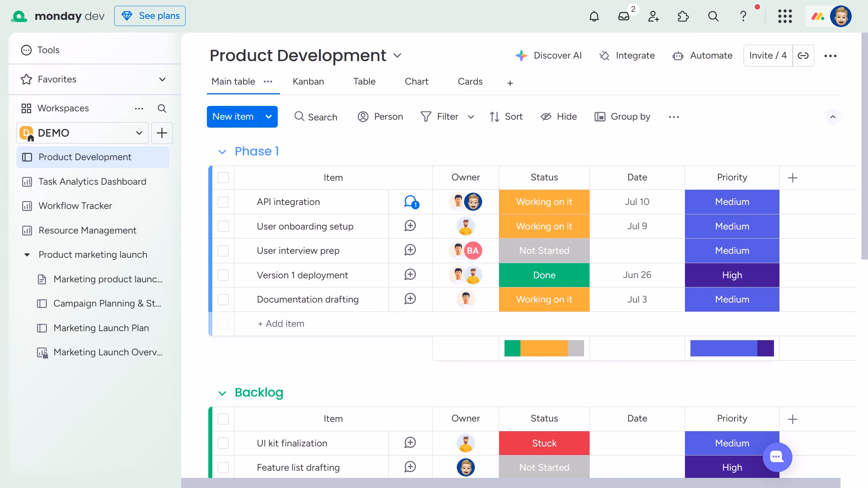Add new item to DEMO workspace

coord(162,133)
